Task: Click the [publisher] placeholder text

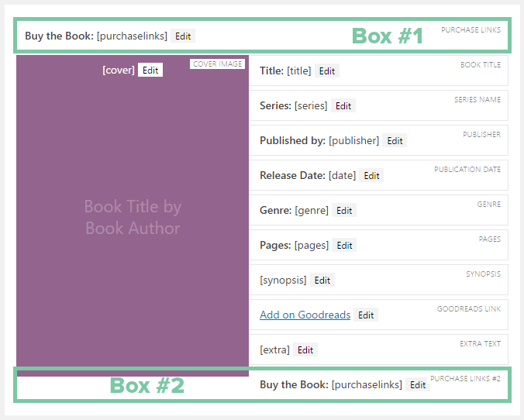Action: (353, 141)
